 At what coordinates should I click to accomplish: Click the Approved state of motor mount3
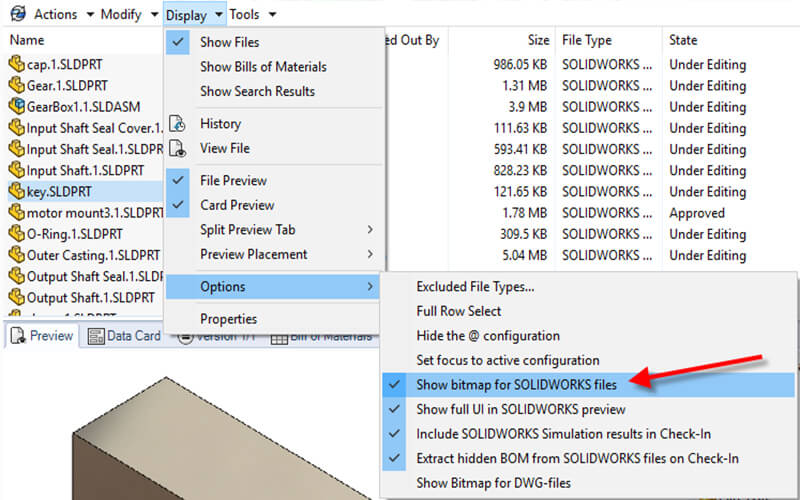pyautogui.click(x=697, y=213)
